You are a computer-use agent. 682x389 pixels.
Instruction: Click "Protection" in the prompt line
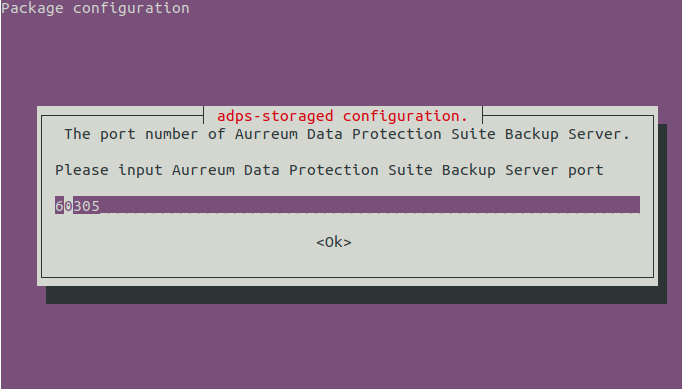click(x=334, y=170)
